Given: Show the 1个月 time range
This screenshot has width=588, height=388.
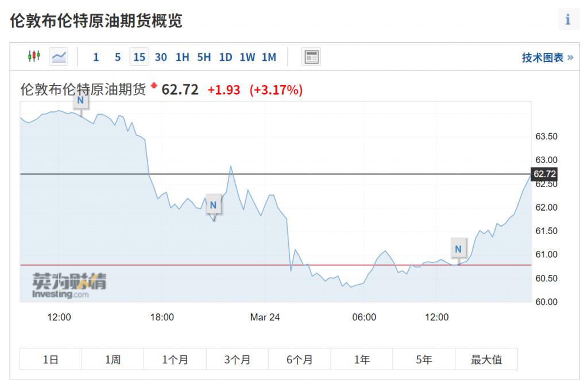Looking at the screenshot, I should click(175, 360).
